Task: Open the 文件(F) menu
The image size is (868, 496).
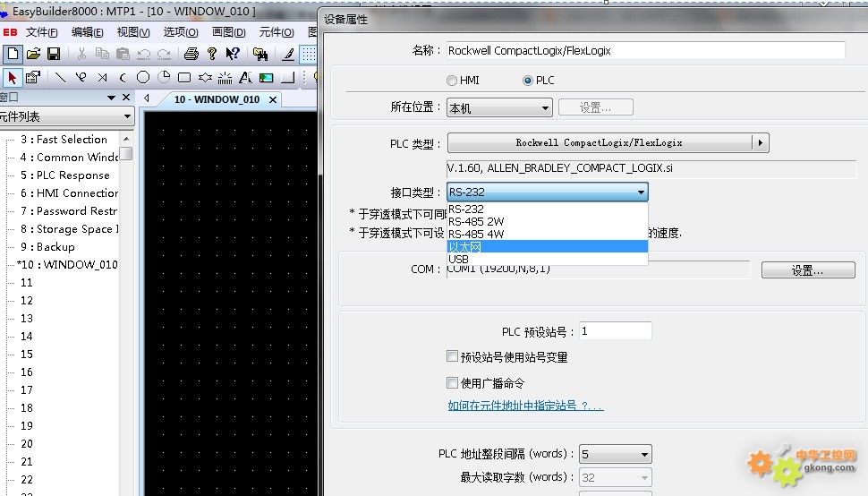Action: [x=41, y=32]
